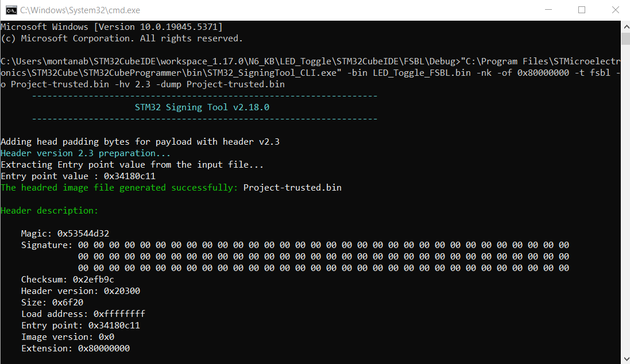630x364 pixels.
Task: Click the Header version 0x20300 line
Action: click(x=80, y=291)
